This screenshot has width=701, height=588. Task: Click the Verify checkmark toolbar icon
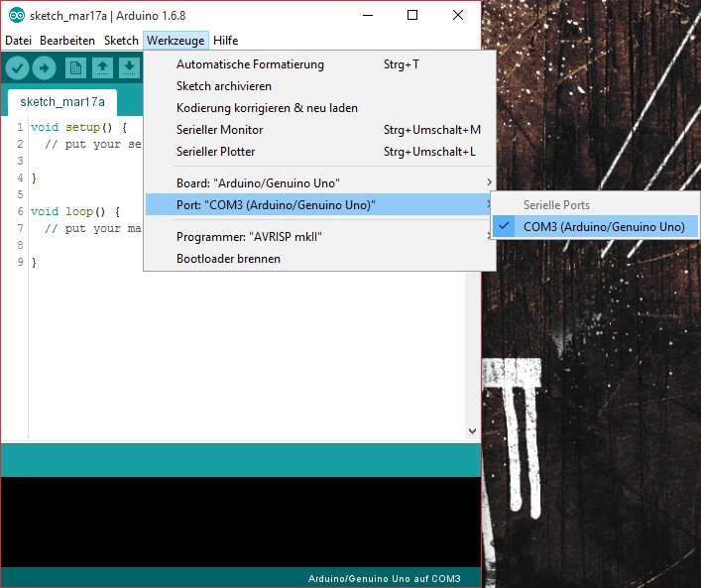point(18,68)
